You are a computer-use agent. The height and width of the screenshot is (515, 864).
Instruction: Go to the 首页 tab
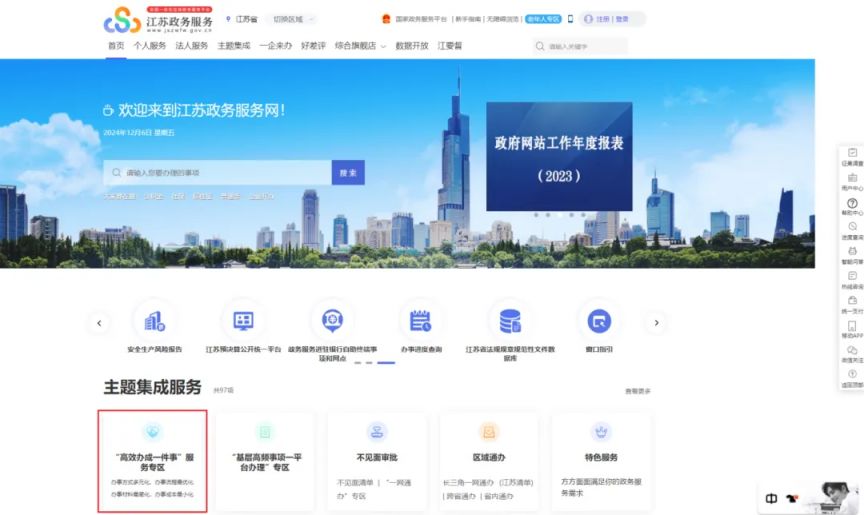point(116,46)
